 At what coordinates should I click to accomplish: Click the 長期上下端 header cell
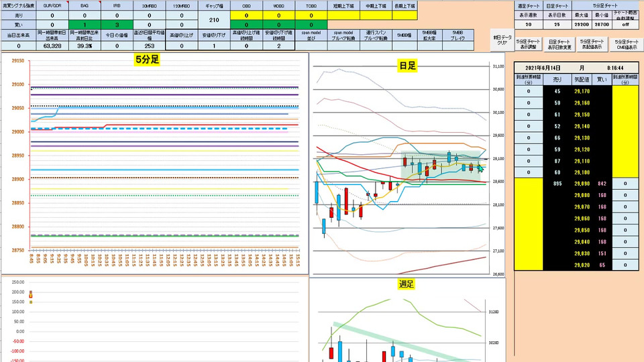[405, 6]
